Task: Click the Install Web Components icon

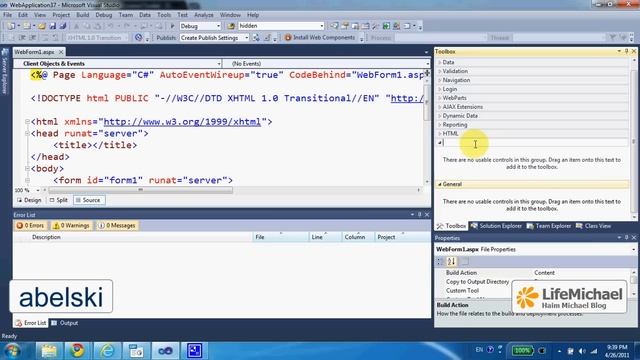Action: point(288,38)
